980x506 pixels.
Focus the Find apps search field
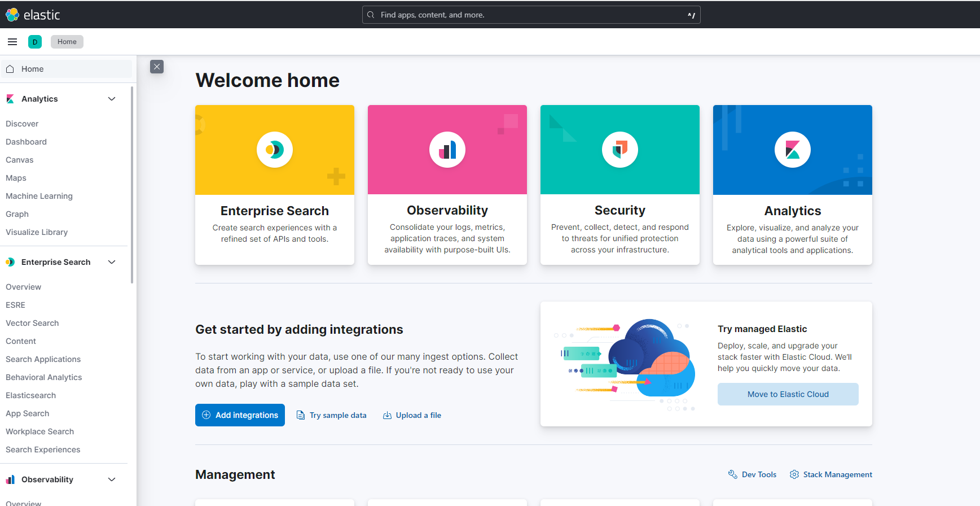tap(531, 15)
